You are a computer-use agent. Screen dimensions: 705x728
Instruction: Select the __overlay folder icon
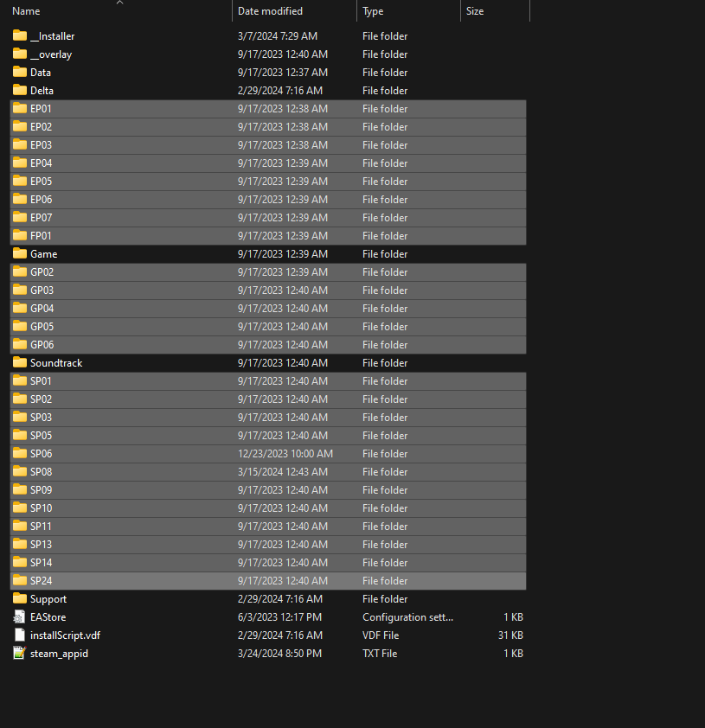click(x=20, y=54)
